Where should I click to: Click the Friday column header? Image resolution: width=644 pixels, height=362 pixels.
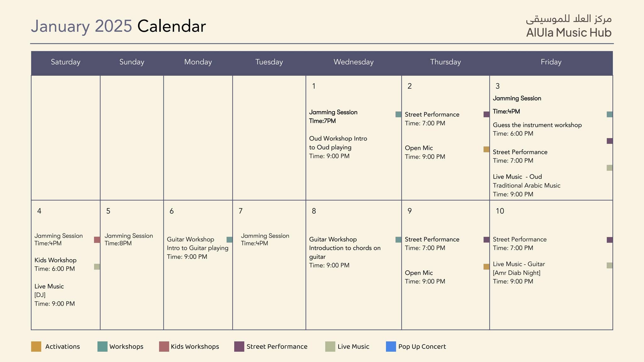551,62
